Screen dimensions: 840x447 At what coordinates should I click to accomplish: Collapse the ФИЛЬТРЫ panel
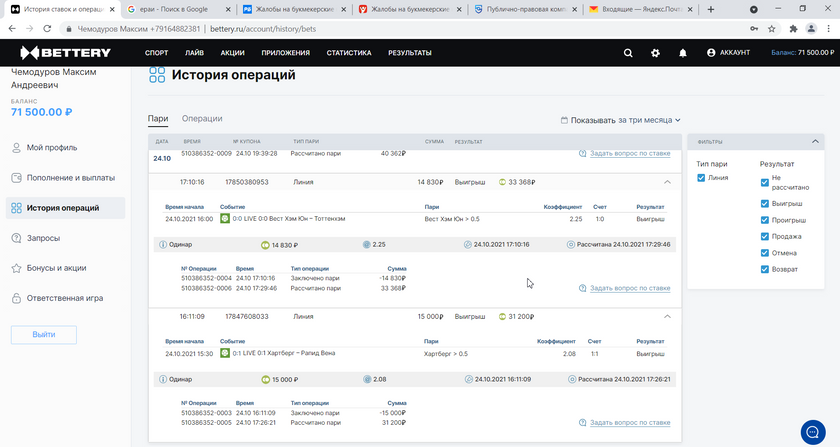[815, 141]
